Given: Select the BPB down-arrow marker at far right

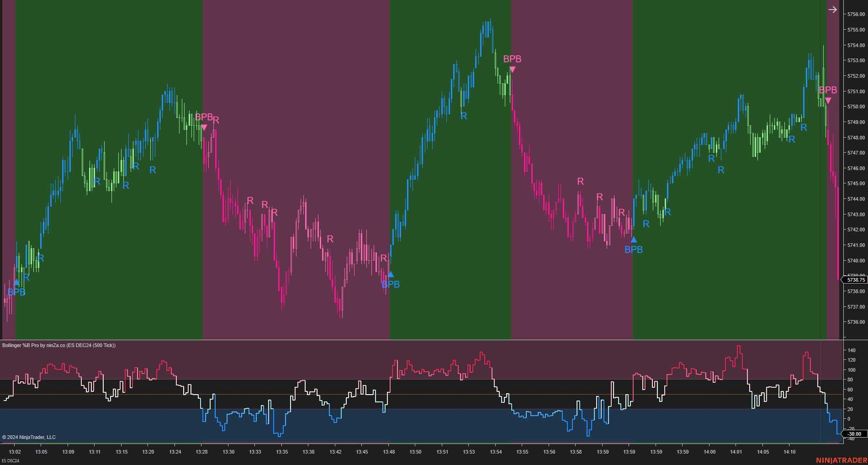Looking at the screenshot, I should [828, 100].
